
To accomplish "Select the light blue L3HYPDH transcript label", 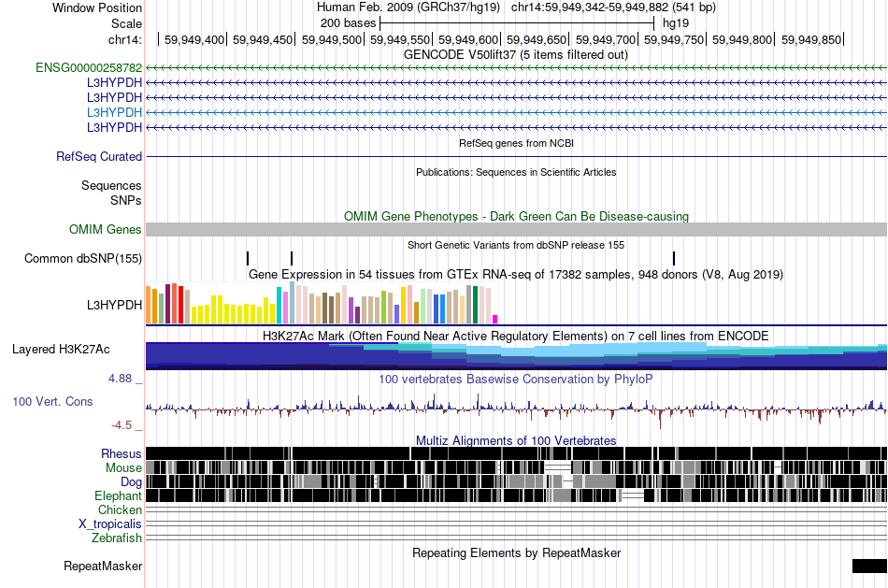I will click(114, 113).
